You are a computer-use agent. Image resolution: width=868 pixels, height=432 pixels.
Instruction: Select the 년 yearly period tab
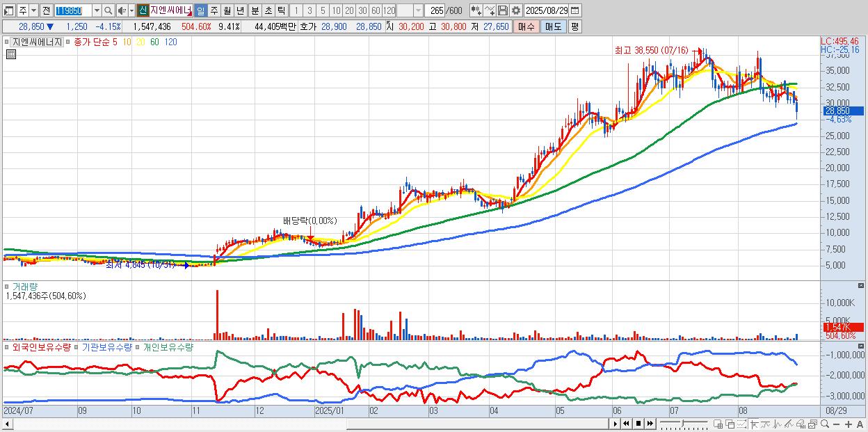[x=240, y=10]
